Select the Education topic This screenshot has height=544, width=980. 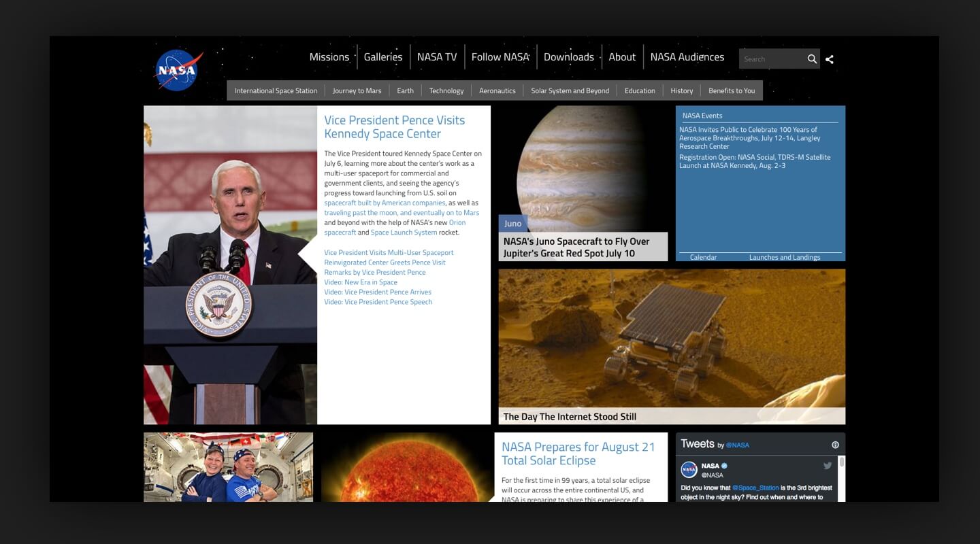pos(640,90)
